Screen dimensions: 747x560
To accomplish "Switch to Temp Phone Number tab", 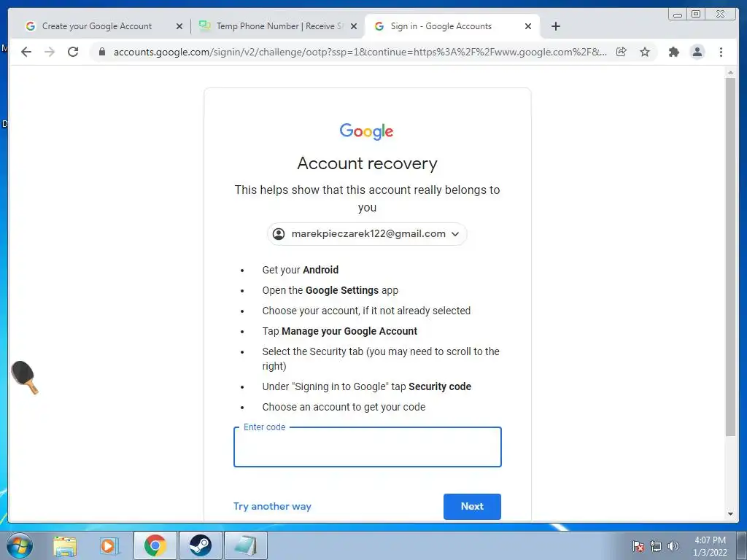I will (x=276, y=26).
